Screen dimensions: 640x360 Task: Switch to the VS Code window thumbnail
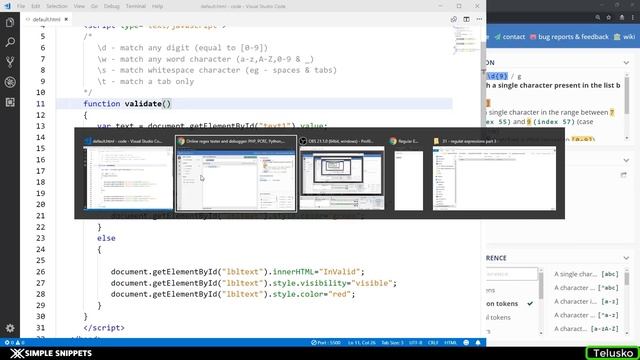coord(128,173)
